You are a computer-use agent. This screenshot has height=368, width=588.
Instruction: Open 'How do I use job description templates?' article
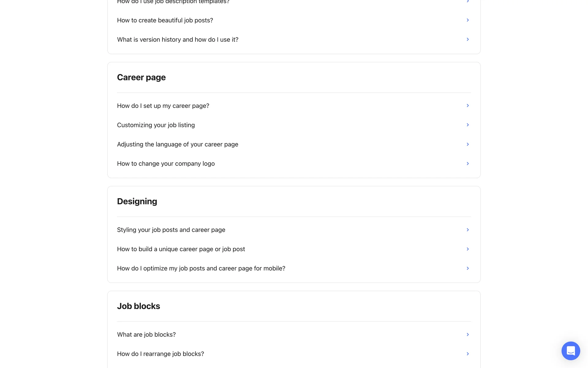[173, 2]
